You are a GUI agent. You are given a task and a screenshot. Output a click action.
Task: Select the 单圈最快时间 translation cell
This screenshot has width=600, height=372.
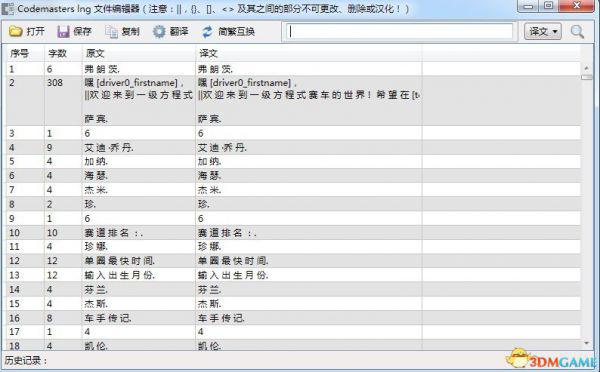pyautogui.click(x=308, y=261)
